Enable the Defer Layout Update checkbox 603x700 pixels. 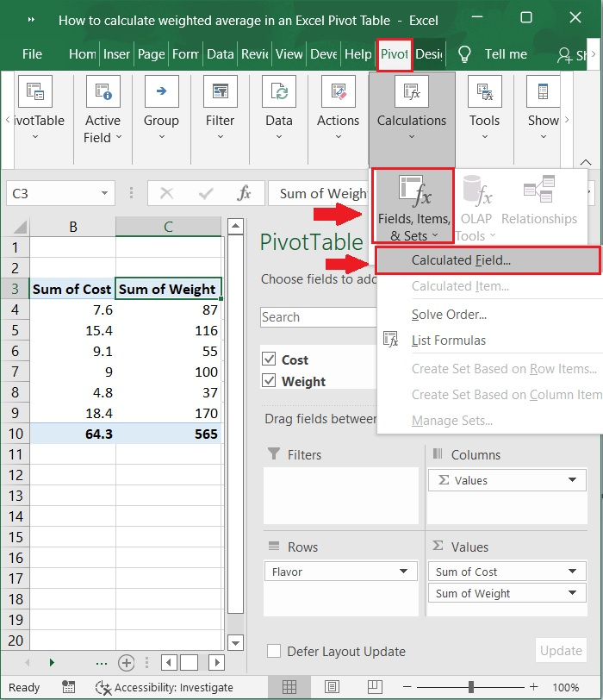[274, 651]
